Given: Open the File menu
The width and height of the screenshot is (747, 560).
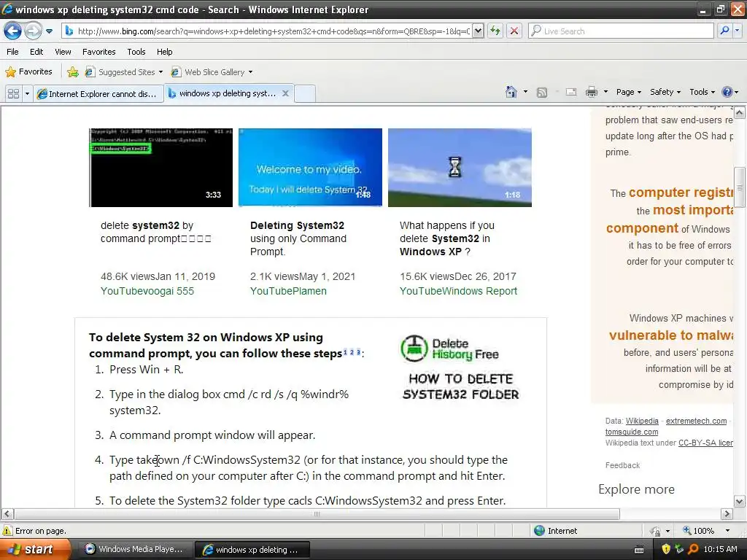Looking at the screenshot, I should tap(13, 52).
